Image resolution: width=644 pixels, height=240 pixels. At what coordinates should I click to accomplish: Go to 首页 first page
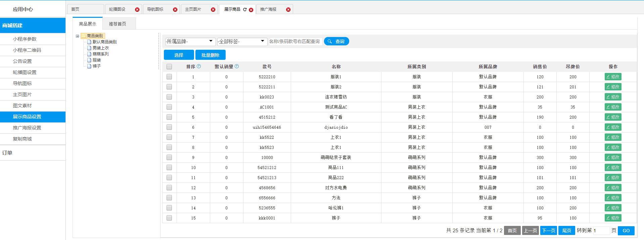click(512, 231)
